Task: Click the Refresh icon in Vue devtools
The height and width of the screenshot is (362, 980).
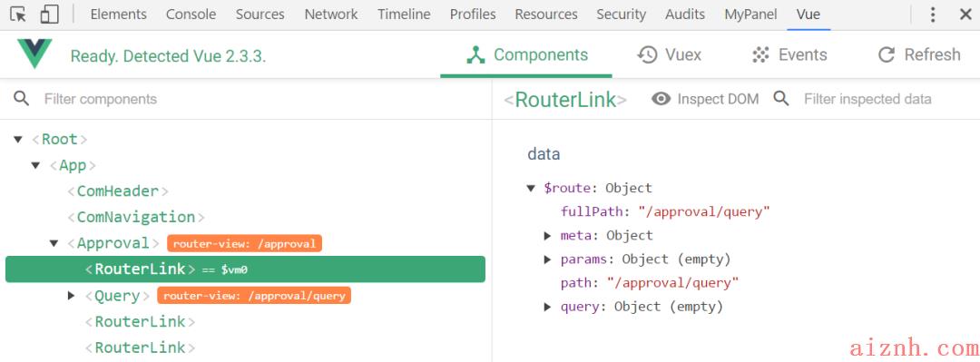Action: pyautogui.click(x=887, y=55)
